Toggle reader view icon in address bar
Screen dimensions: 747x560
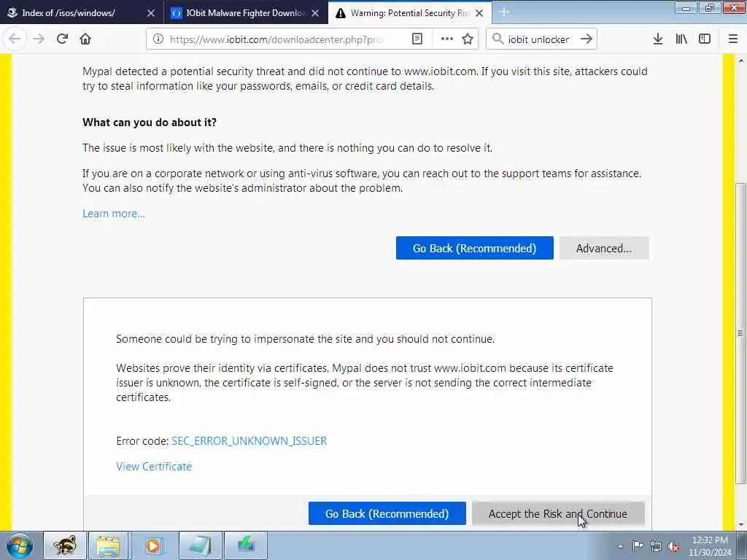coord(417,39)
